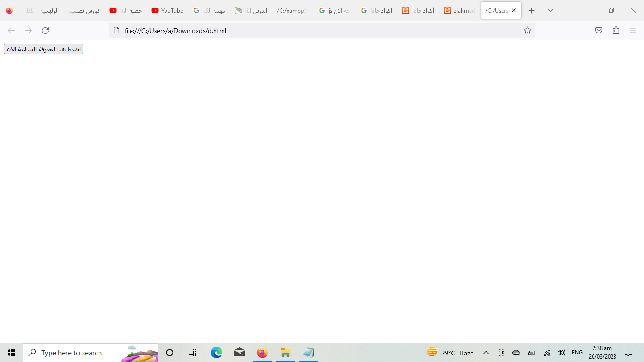
Task: Open Microsoft Edge from the taskbar
Action: [x=216, y=353]
